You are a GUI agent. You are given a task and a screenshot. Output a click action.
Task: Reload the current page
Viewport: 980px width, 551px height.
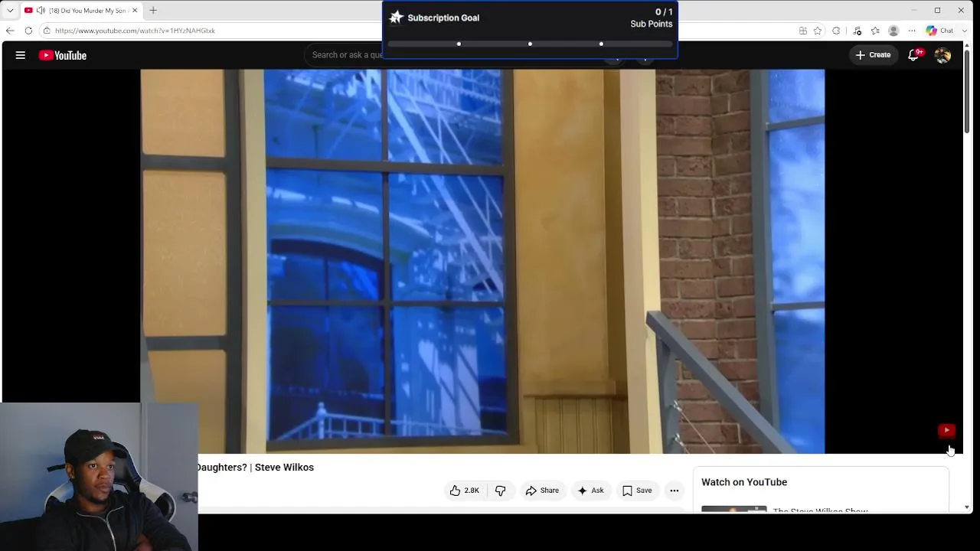pyautogui.click(x=28, y=31)
